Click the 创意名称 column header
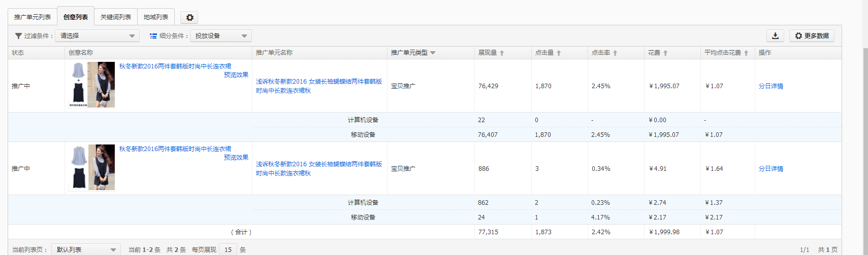Viewport: 868px width, 255px height. (x=81, y=53)
